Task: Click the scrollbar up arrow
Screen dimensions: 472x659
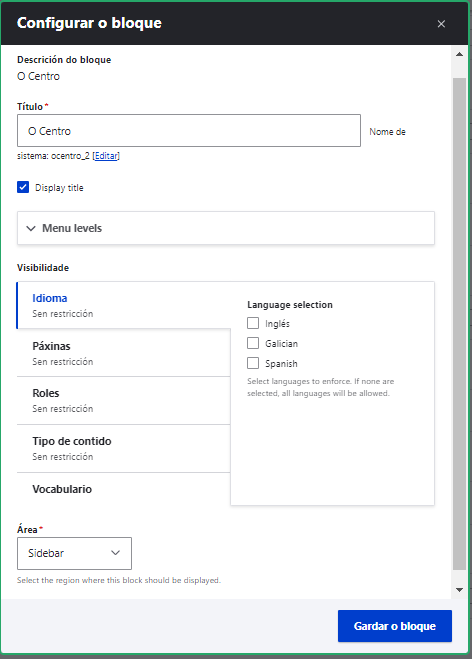Action: (x=459, y=54)
